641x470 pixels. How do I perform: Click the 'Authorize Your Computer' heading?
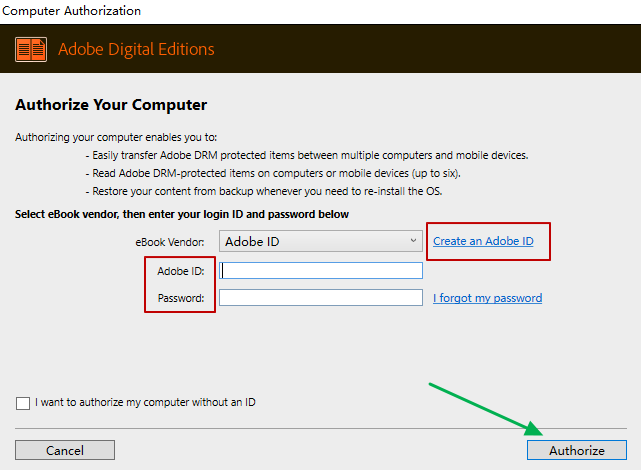[111, 105]
